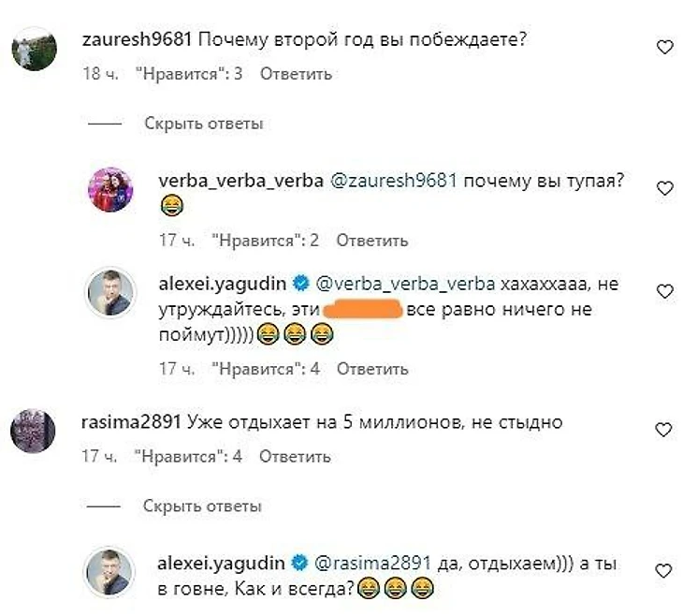This screenshot has height=616, width=683.
Task: Like rasima2891's comment with the heart icon
Action: tap(663, 430)
